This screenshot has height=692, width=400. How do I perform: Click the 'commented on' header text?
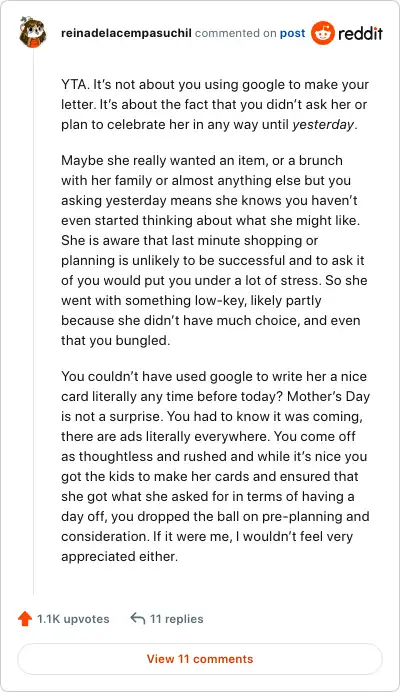click(x=236, y=33)
